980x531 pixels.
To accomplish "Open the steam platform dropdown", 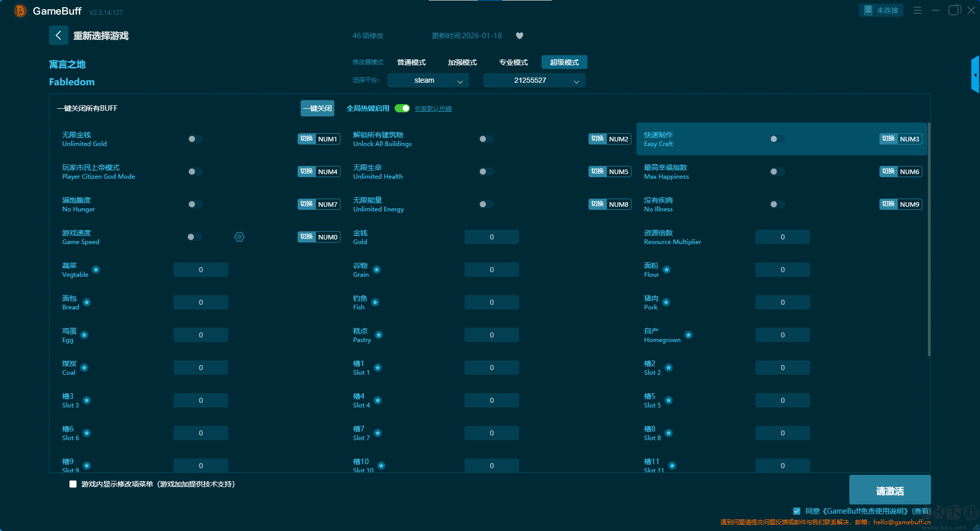I will coord(428,80).
